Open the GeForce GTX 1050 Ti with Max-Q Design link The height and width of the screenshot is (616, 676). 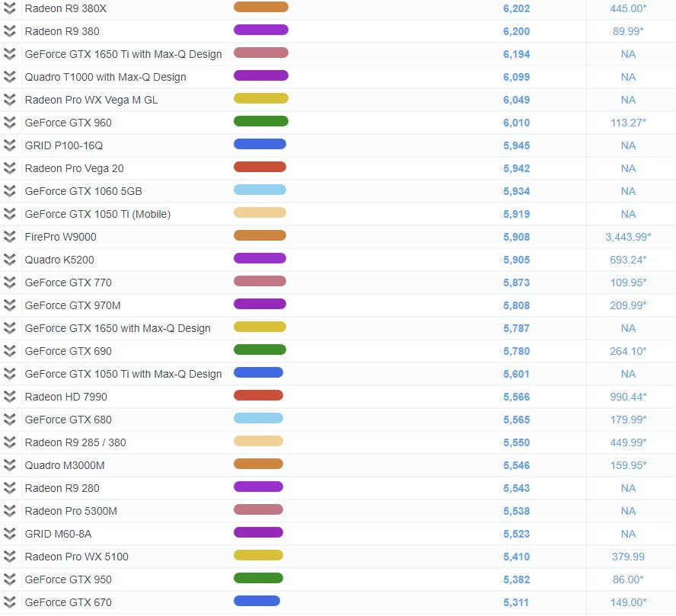(x=123, y=374)
